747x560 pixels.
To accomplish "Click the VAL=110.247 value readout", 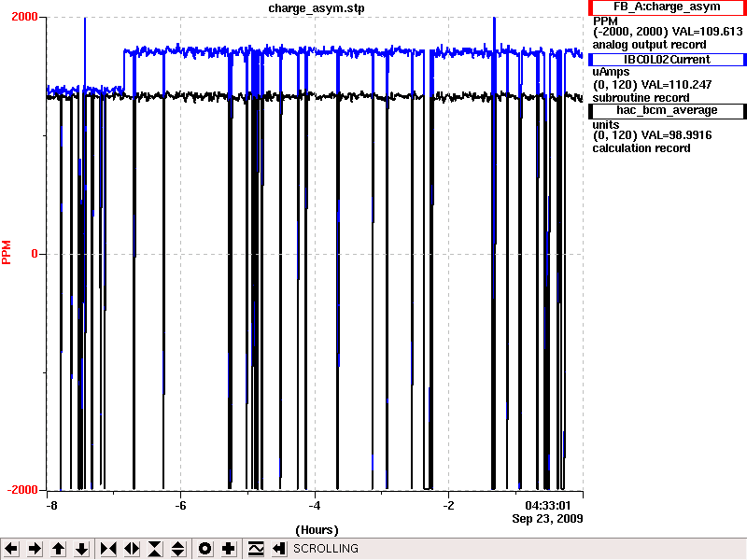I will [x=676, y=85].
